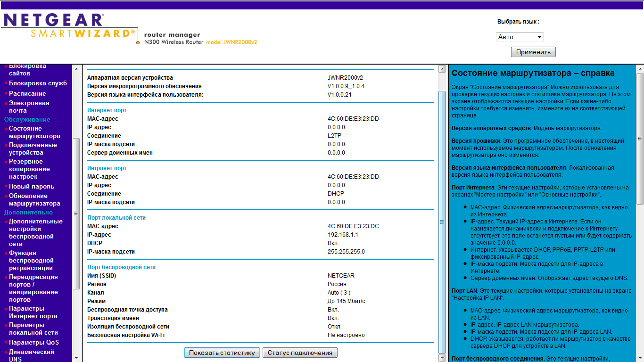The height and width of the screenshot is (362, 644).
Task: Go to Новый пароль page
Action: (x=32, y=186)
